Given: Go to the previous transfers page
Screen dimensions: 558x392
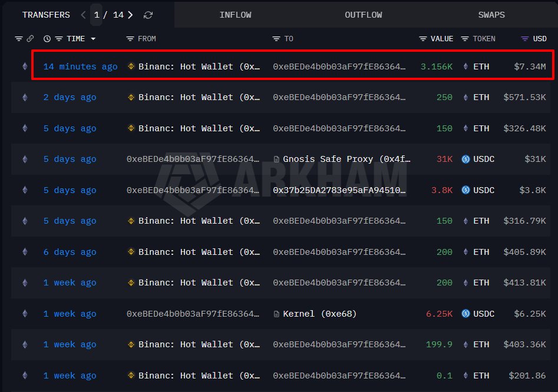Looking at the screenshot, I should tap(83, 15).
